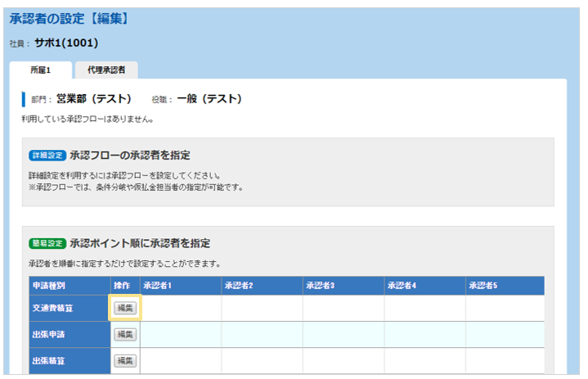This screenshot has height=379, width=588.
Task: Switch to the 所属1 tab
Action: click(40, 70)
